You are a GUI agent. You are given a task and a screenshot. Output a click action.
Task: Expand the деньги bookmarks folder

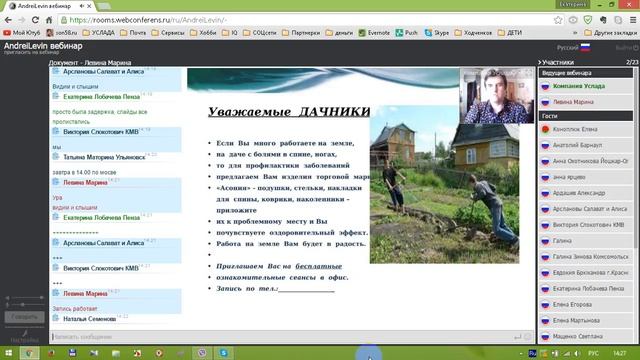tap(339, 33)
